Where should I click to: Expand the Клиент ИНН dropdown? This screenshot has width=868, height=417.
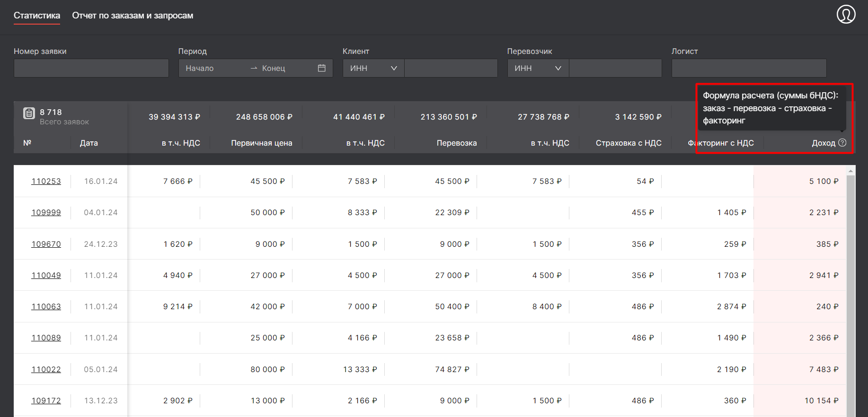coord(373,68)
